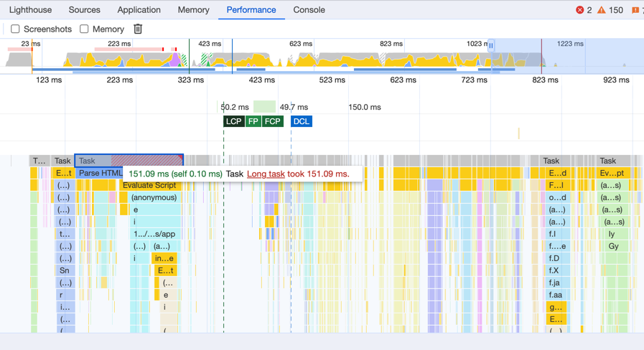Select the Evaluate Script flame chart entry
The height and width of the screenshot is (350, 644).
click(x=149, y=185)
